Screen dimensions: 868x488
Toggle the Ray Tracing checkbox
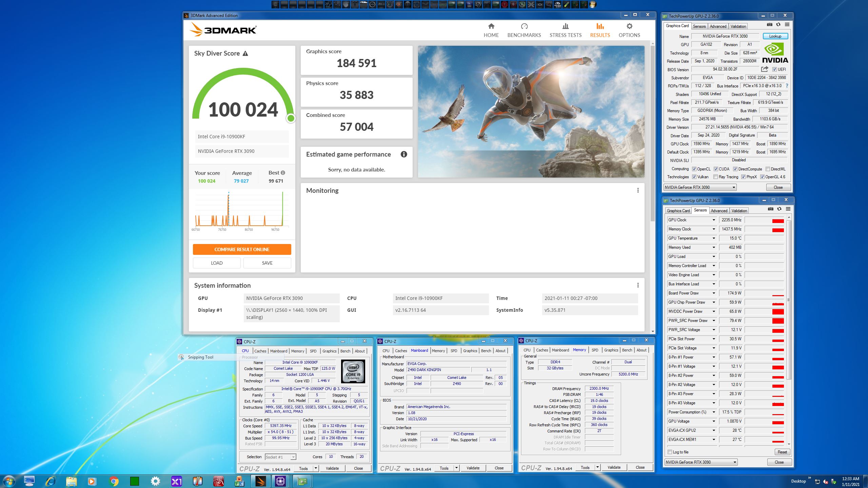(715, 177)
